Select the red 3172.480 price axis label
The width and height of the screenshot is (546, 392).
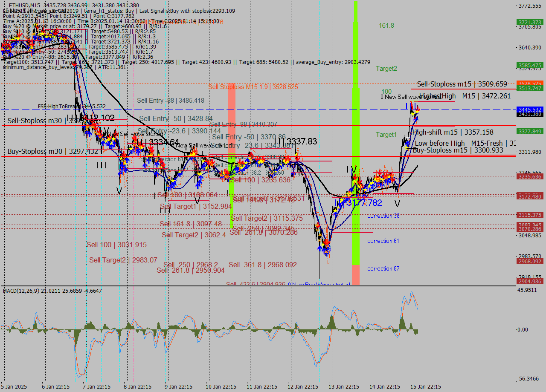coord(529,196)
